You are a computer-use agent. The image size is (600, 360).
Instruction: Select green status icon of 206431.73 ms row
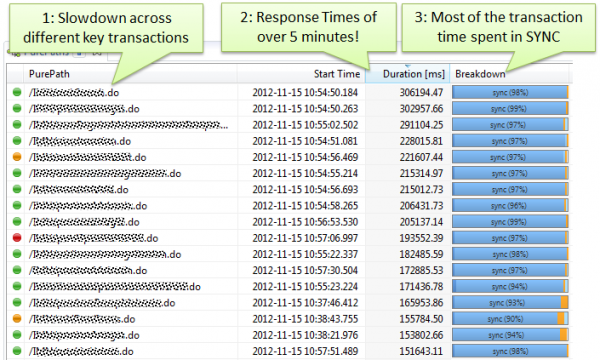click(17, 205)
